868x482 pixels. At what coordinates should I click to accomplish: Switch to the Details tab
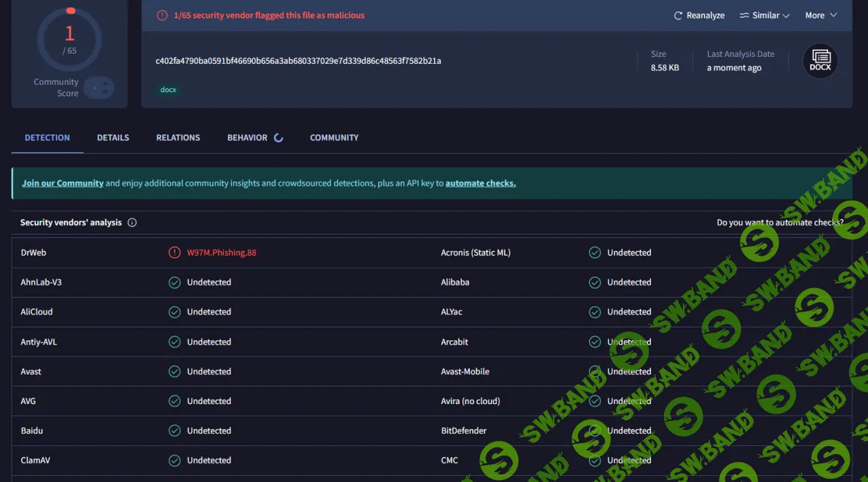pyautogui.click(x=113, y=138)
